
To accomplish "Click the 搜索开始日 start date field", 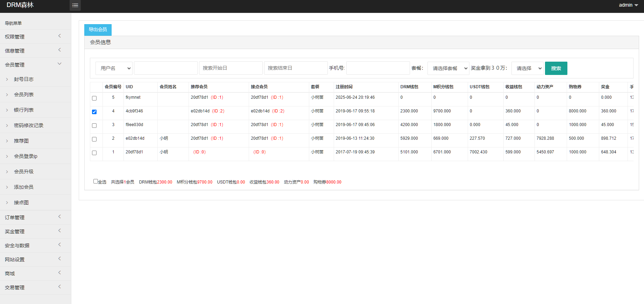I will click(x=231, y=68).
